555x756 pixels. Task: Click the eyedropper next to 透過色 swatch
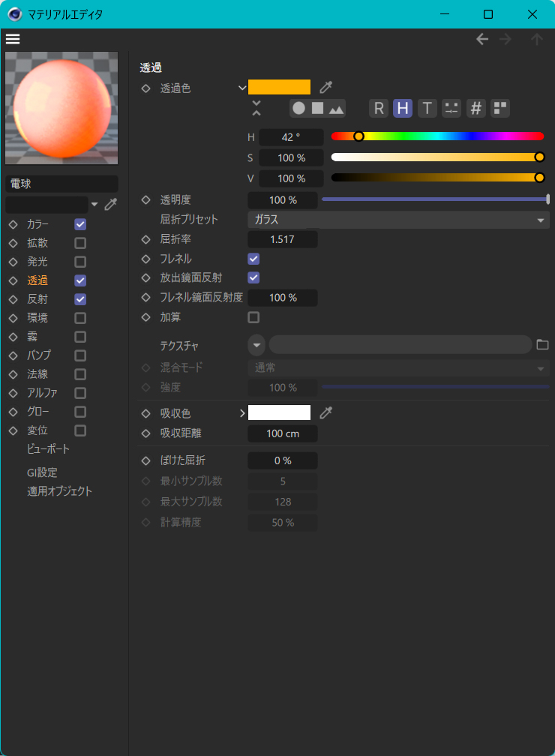[x=325, y=87]
